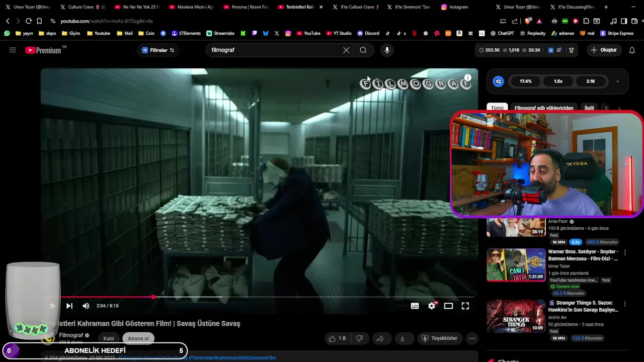Share this page via share icon

pyautogui.click(x=515, y=21)
